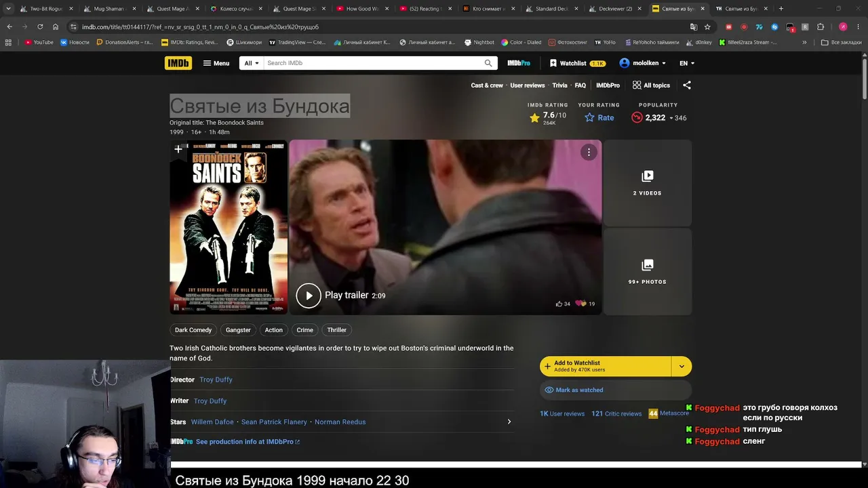Viewport: 868px width, 488px height.
Task: Bookmark this page with the star icon
Action: click(707, 26)
